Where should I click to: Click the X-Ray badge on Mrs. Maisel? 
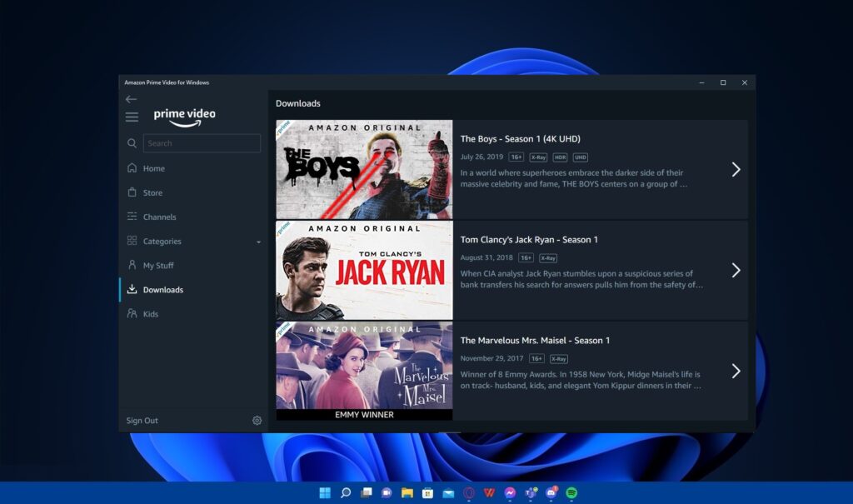click(x=559, y=359)
